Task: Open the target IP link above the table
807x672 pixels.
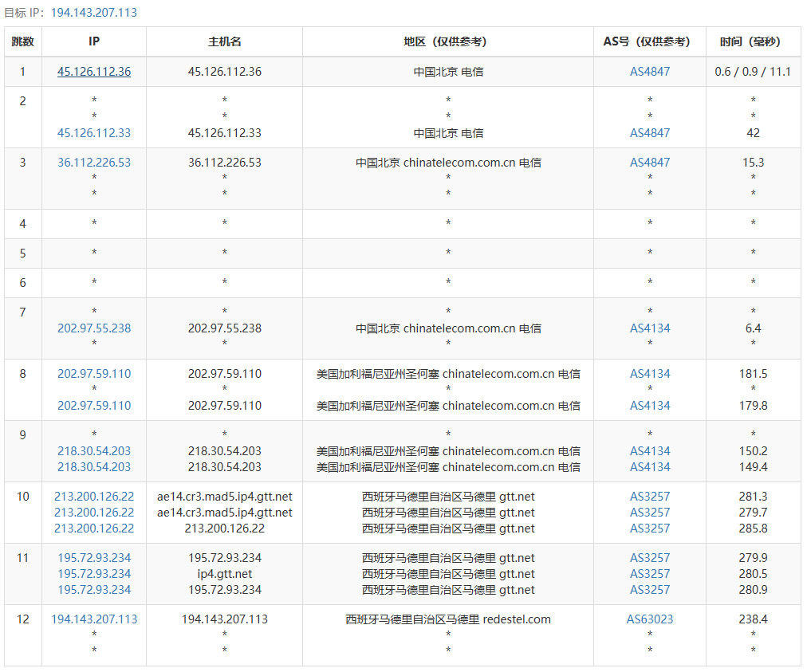Action: (x=93, y=12)
